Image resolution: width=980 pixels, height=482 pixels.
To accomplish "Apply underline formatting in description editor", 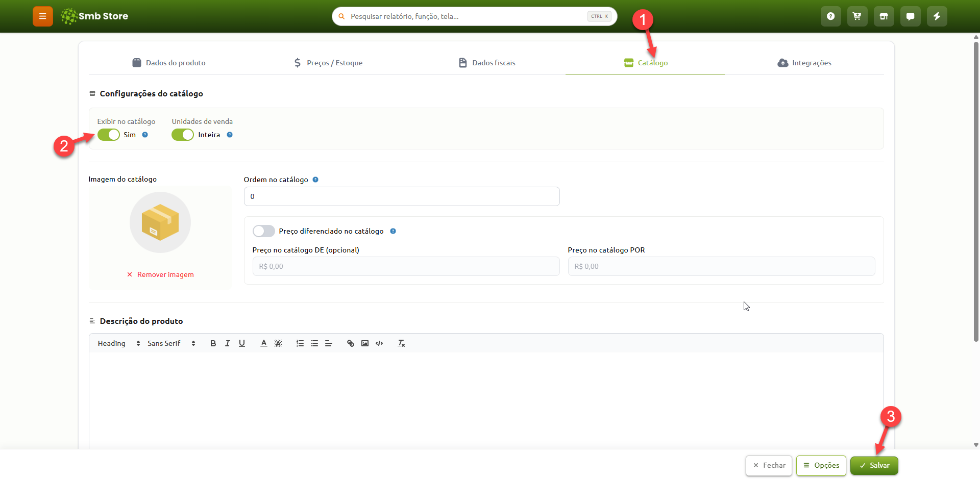I will pyautogui.click(x=242, y=343).
